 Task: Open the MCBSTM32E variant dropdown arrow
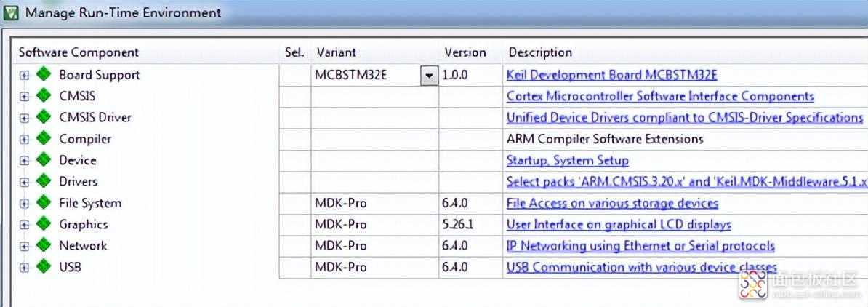(429, 75)
